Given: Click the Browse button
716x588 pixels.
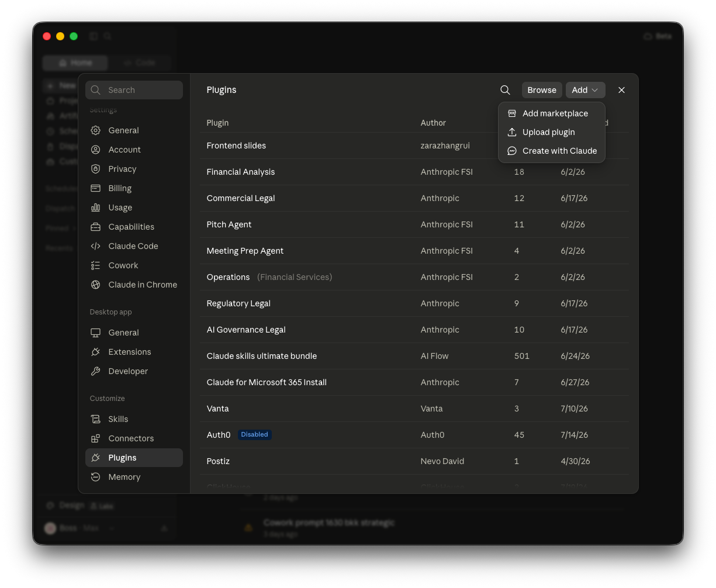Looking at the screenshot, I should pyautogui.click(x=542, y=90).
